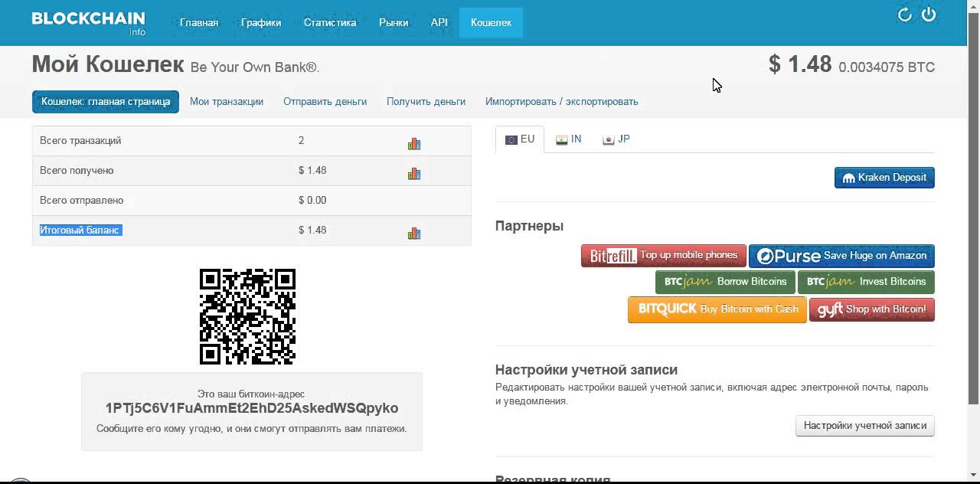
Task: Click BTCjam Invest Bitcoins button
Action: (x=866, y=282)
